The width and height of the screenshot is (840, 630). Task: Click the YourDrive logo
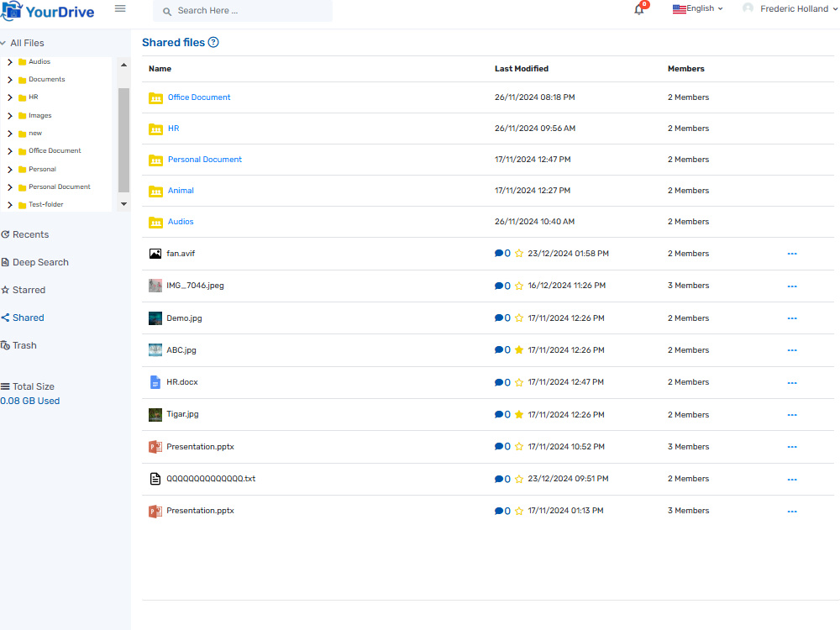click(x=48, y=11)
